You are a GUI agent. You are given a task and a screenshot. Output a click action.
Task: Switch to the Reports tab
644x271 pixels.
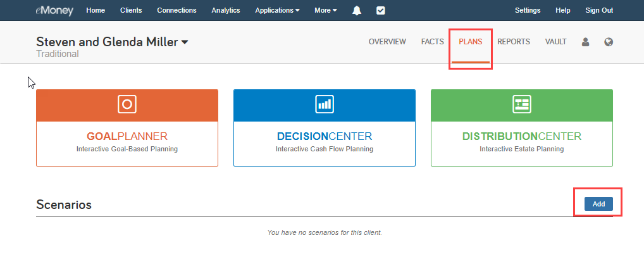coord(514,42)
